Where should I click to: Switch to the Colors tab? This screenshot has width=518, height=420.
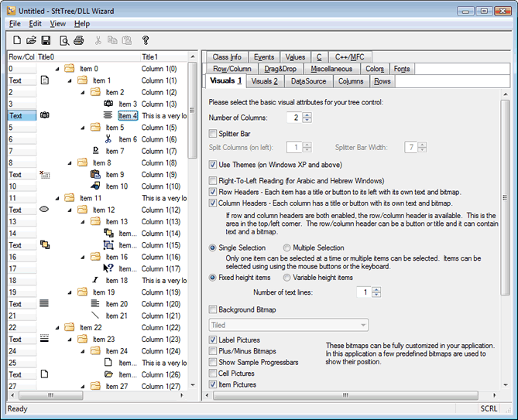(x=374, y=69)
